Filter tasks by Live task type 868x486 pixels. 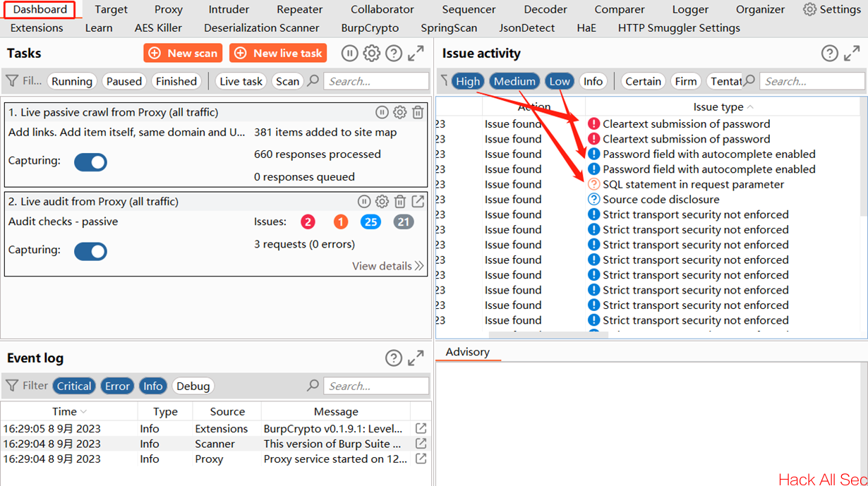241,81
